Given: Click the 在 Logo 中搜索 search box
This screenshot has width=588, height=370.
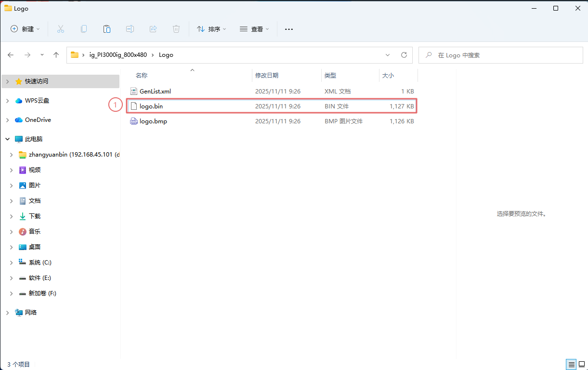Looking at the screenshot, I should 501,55.
